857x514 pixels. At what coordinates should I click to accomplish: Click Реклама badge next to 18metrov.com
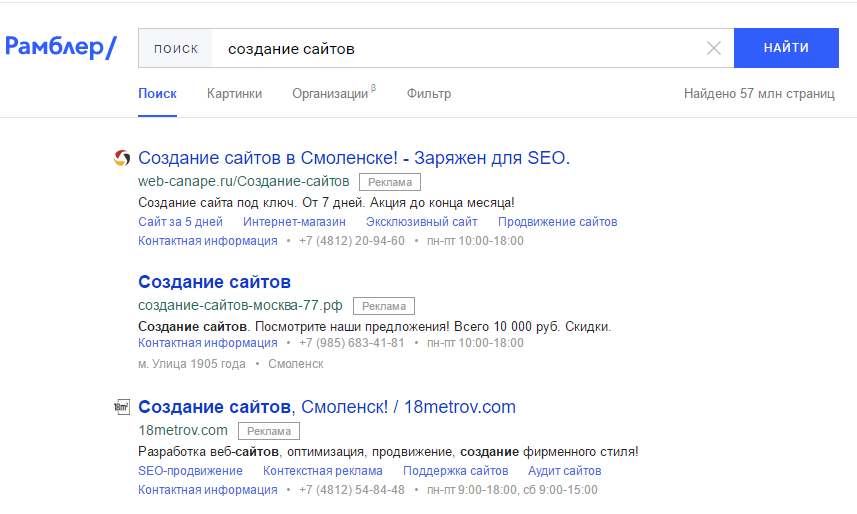[x=269, y=431]
